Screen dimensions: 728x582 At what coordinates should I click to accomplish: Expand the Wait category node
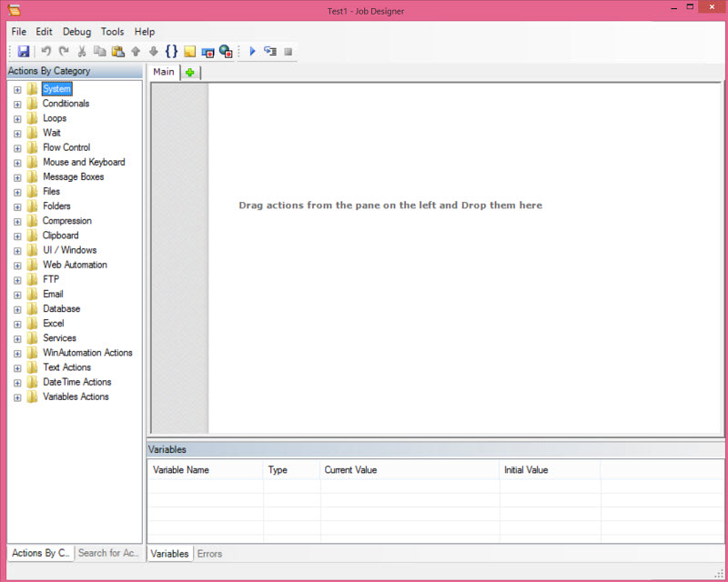pyautogui.click(x=17, y=134)
